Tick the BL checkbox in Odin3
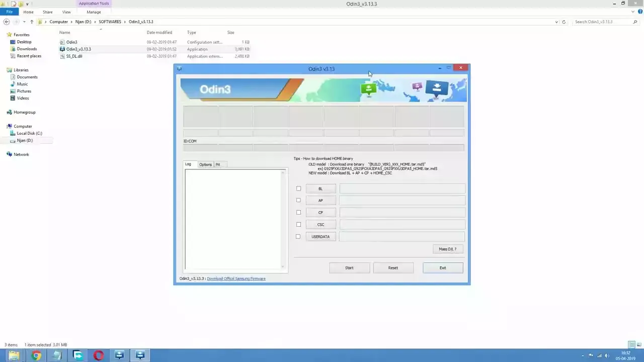 pos(298,189)
